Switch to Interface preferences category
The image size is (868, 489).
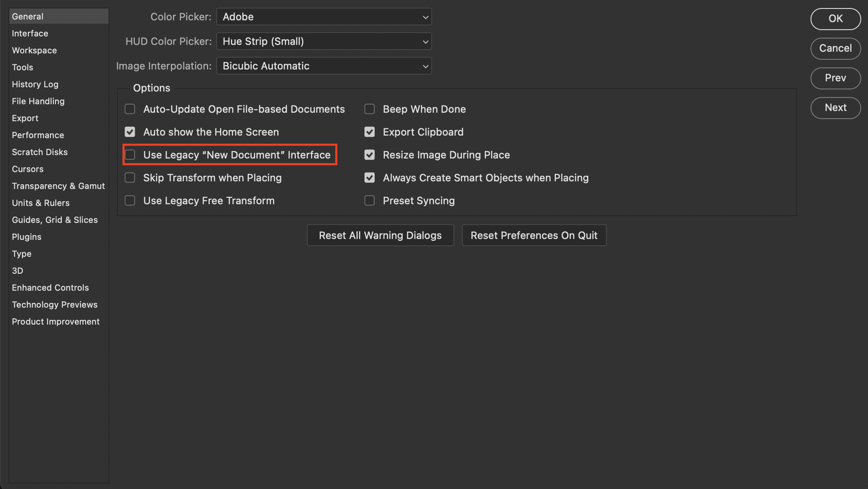point(30,33)
